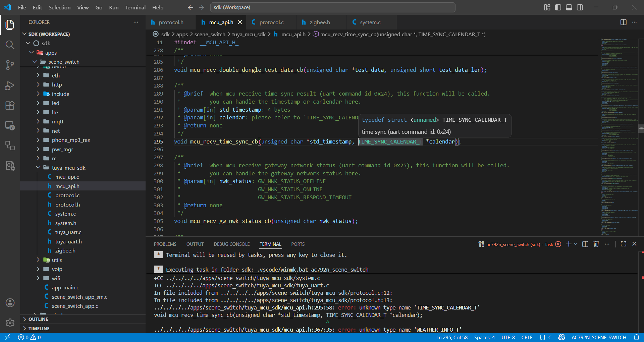Toggle the bottom Panel layout button

point(569,7)
